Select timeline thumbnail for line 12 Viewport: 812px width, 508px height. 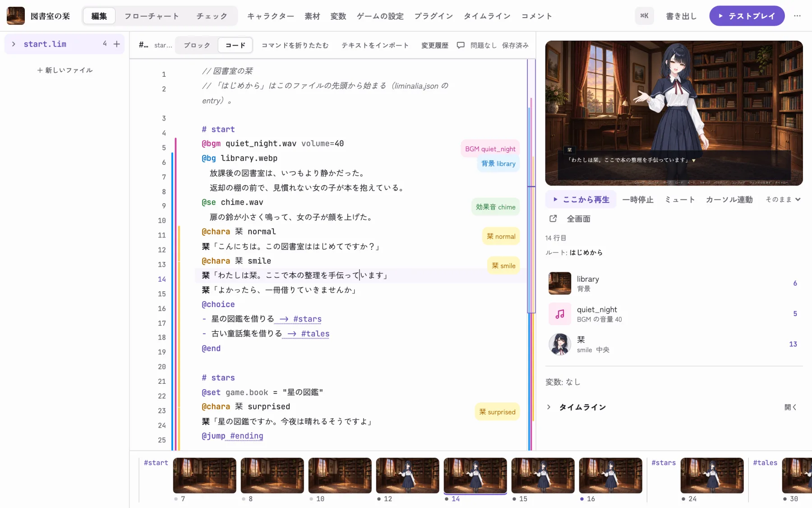[x=408, y=475]
